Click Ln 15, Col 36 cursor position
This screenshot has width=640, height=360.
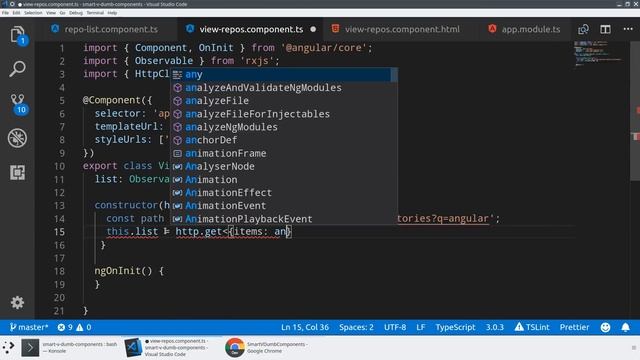pyautogui.click(x=304, y=327)
